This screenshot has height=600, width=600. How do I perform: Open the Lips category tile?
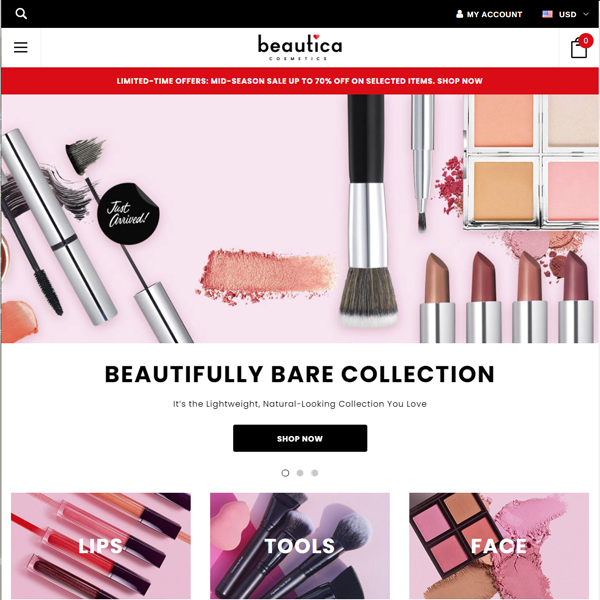101,546
